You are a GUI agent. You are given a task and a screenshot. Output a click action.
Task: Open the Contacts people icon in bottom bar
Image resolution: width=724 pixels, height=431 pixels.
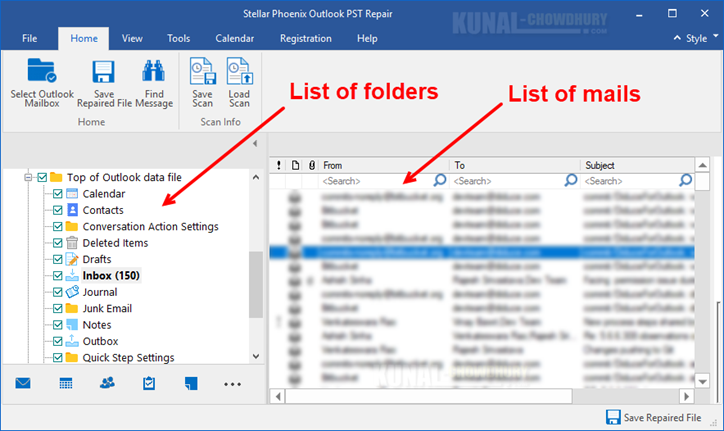(x=107, y=383)
